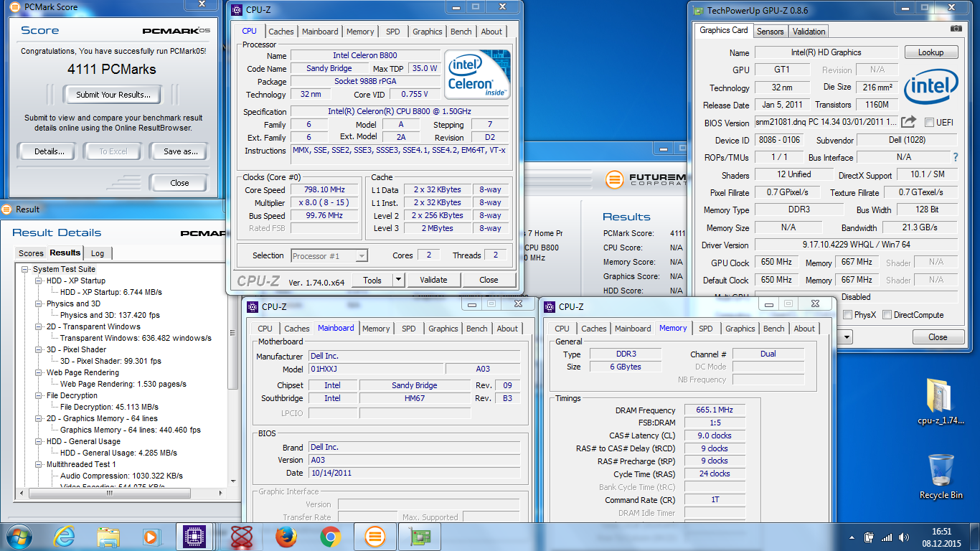Click the red atom-shaped taskbar icon

click(x=240, y=537)
